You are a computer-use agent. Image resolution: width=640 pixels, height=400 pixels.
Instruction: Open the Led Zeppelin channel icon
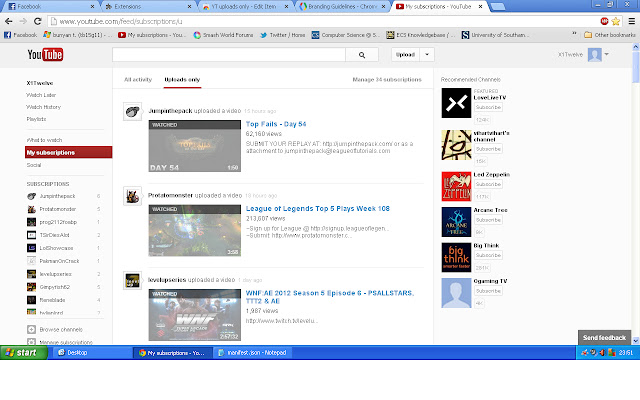tap(455, 186)
